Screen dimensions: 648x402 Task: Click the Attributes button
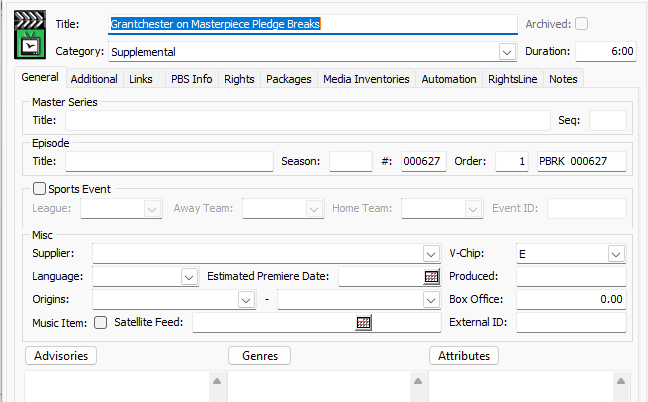(464, 356)
